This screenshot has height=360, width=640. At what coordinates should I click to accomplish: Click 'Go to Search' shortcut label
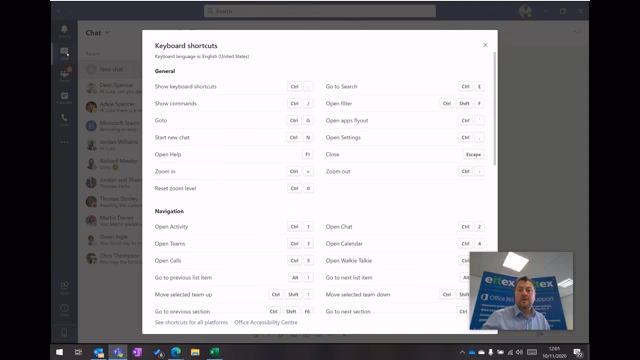tap(341, 87)
